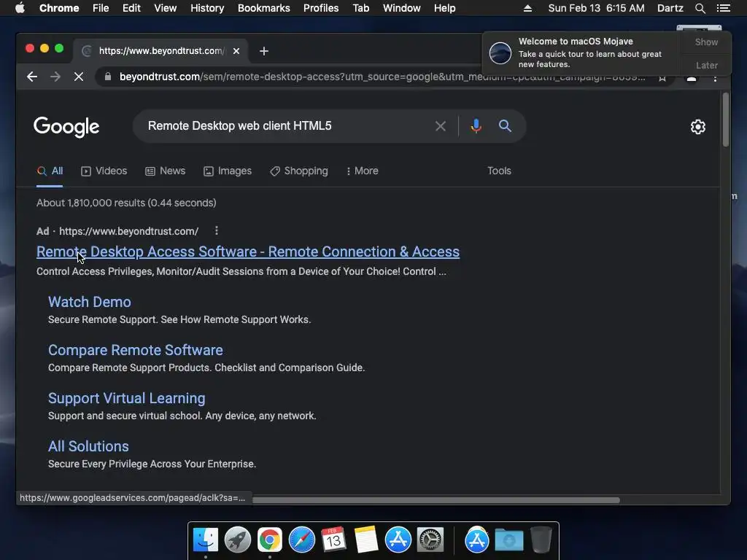The width and height of the screenshot is (747, 560).
Task: Click the beyondtrust.com tab title
Action: coord(161,51)
